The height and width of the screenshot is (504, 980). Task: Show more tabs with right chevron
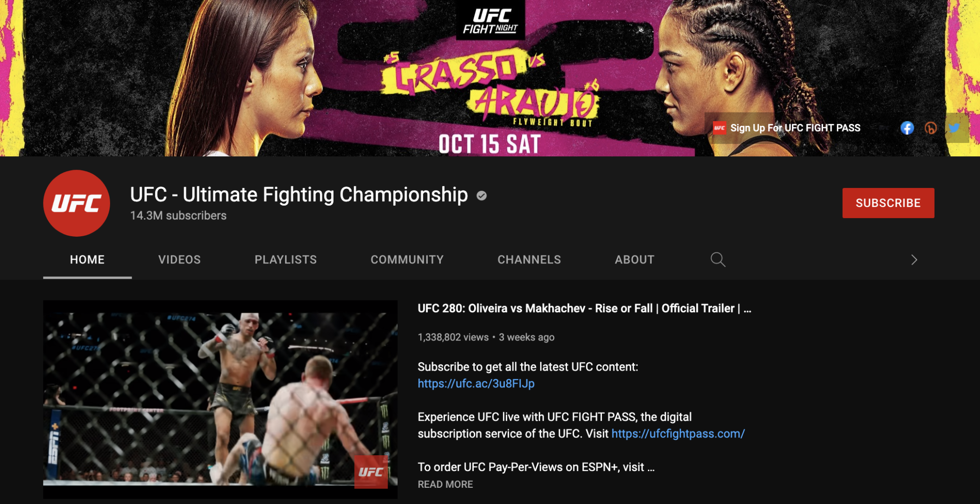tap(914, 260)
